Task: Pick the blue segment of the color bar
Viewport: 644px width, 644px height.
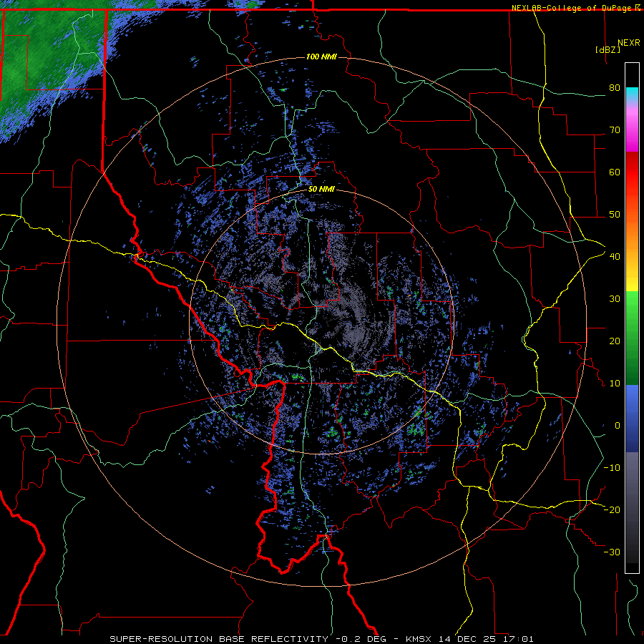Action: 632,419
